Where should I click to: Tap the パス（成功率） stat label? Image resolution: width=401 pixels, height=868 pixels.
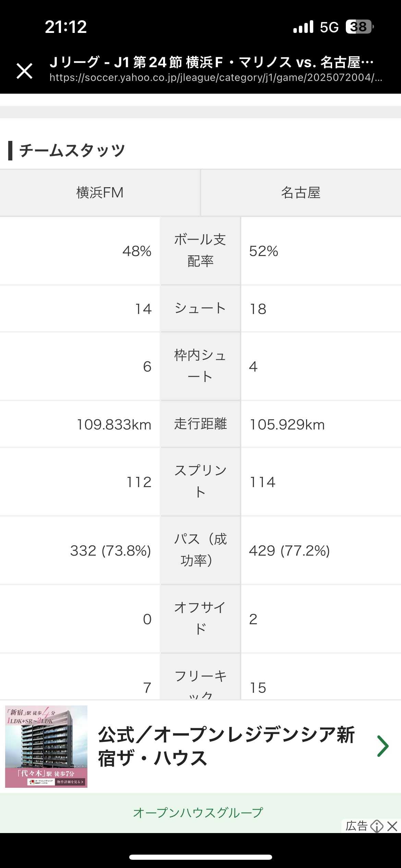click(200, 550)
